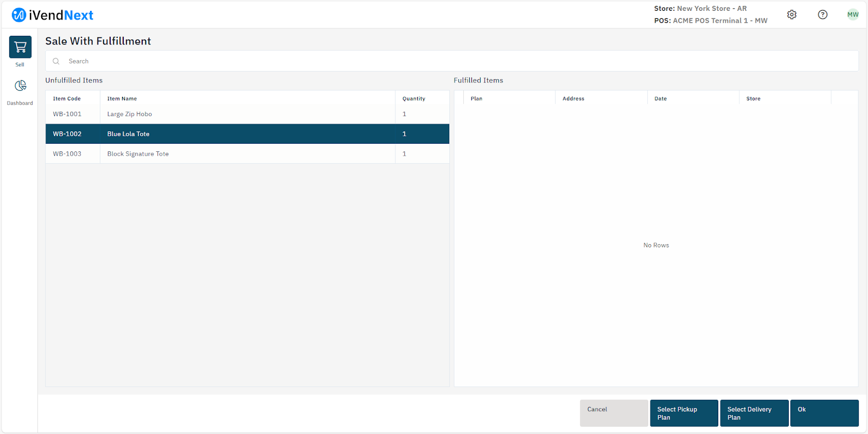Click quantity cell of Block Signature Tote
The image size is (868, 434).
point(422,154)
